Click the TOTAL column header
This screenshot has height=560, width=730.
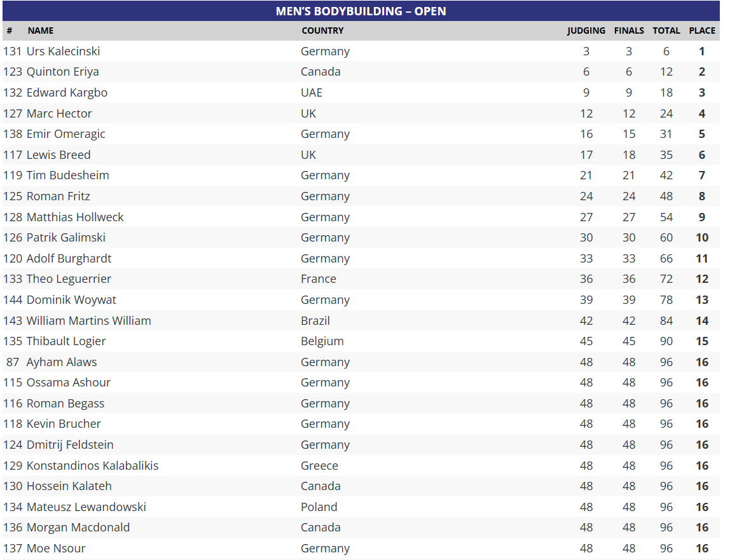(666, 31)
